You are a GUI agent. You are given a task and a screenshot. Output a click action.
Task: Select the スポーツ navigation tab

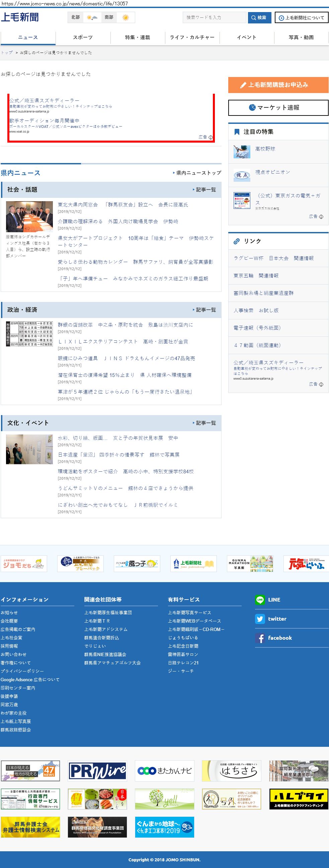click(83, 37)
